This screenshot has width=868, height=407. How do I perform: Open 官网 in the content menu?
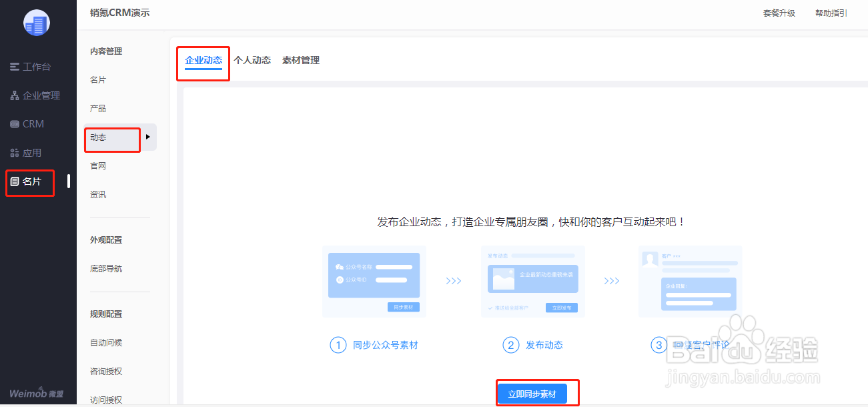[x=98, y=166]
